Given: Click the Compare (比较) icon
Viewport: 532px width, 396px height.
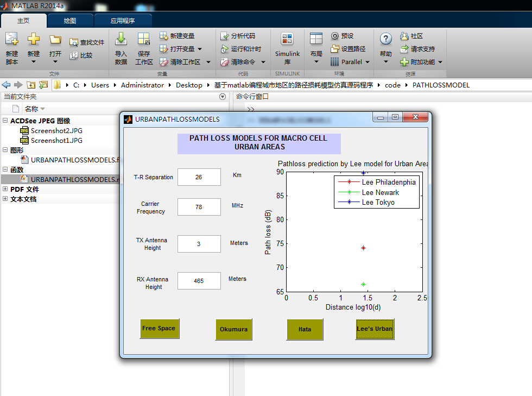Looking at the screenshot, I should tap(74, 55).
